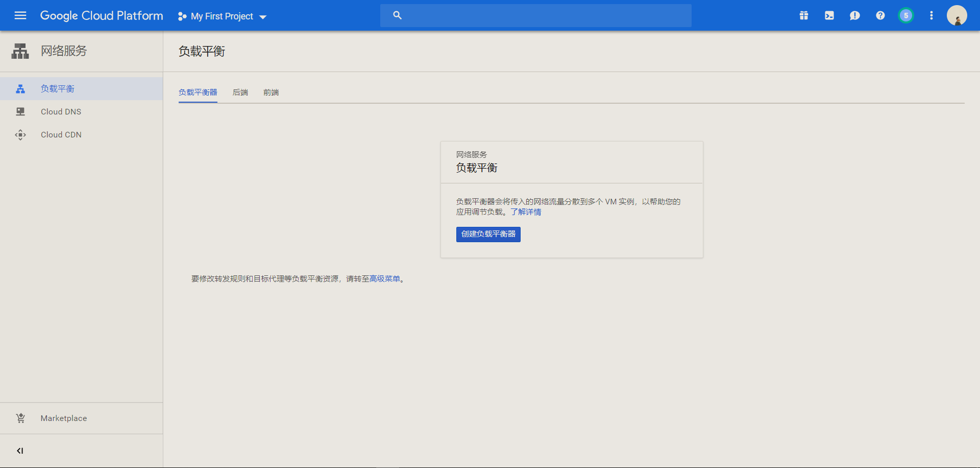Click the 网络服务 network services header icon
Image resolution: width=980 pixels, height=468 pixels.
click(x=20, y=51)
